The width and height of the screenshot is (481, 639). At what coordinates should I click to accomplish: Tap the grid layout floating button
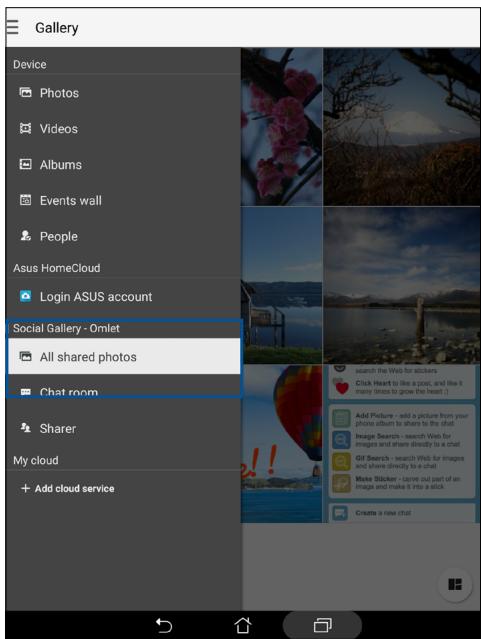[x=455, y=584]
